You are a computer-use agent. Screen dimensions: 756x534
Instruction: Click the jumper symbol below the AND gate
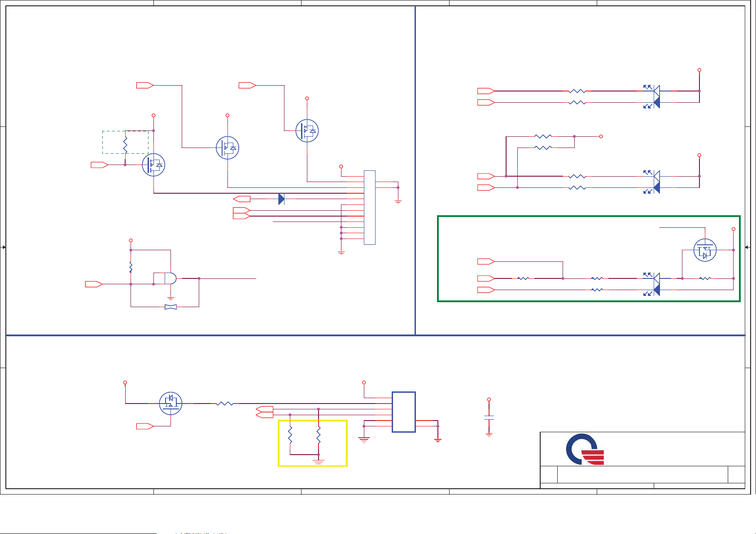pyautogui.click(x=170, y=307)
